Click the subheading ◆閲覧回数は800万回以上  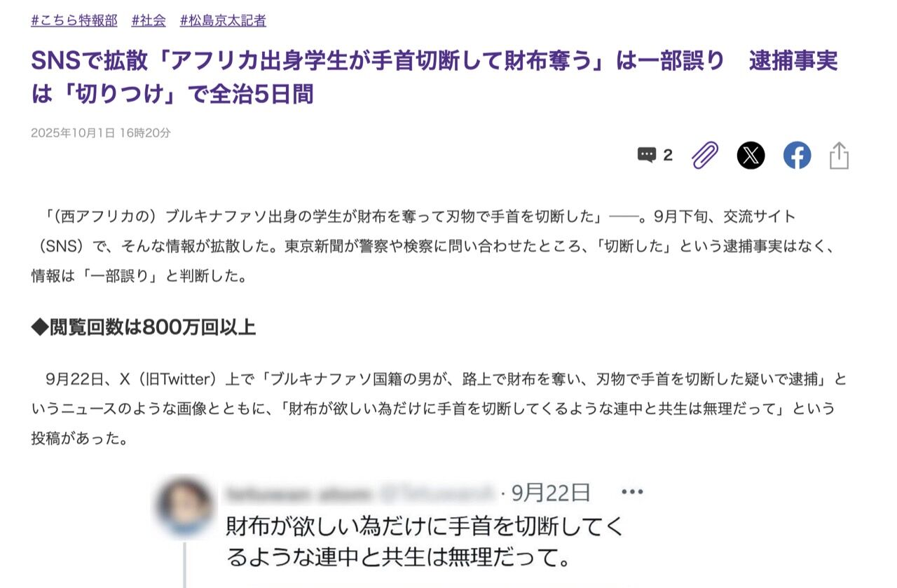(x=144, y=327)
